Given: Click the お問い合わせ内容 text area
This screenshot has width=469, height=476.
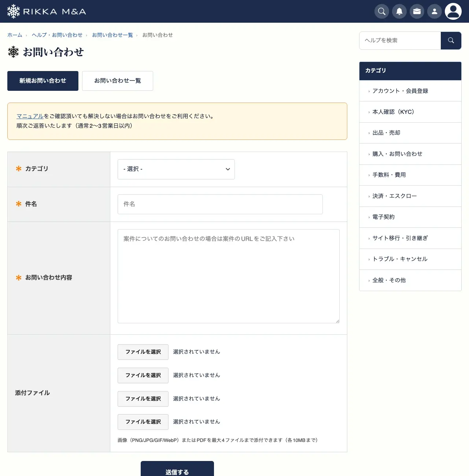Looking at the screenshot, I should click(x=229, y=276).
